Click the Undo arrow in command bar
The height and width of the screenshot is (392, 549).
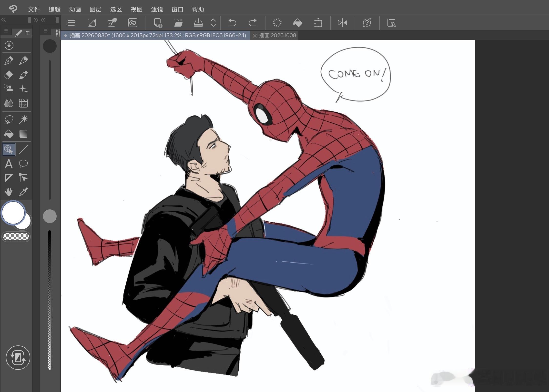coord(232,23)
